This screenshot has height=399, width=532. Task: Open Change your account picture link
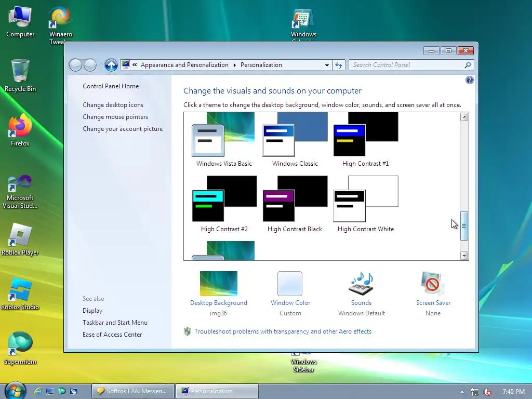pyautogui.click(x=123, y=129)
